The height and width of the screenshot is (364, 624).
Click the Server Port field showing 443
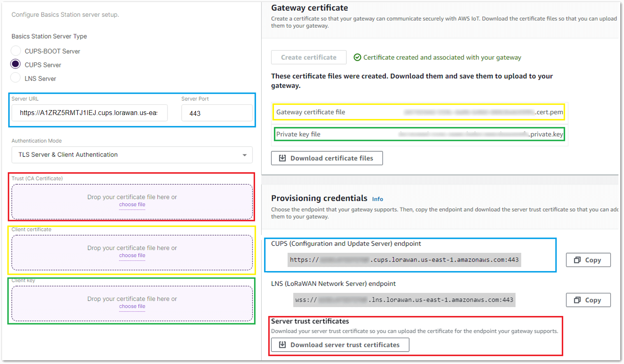coord(216,113)
